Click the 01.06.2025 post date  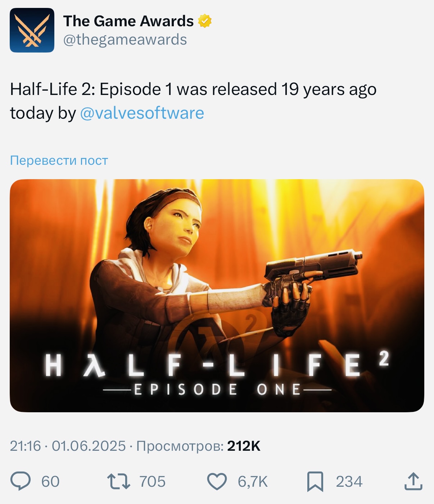coord(89,446)
